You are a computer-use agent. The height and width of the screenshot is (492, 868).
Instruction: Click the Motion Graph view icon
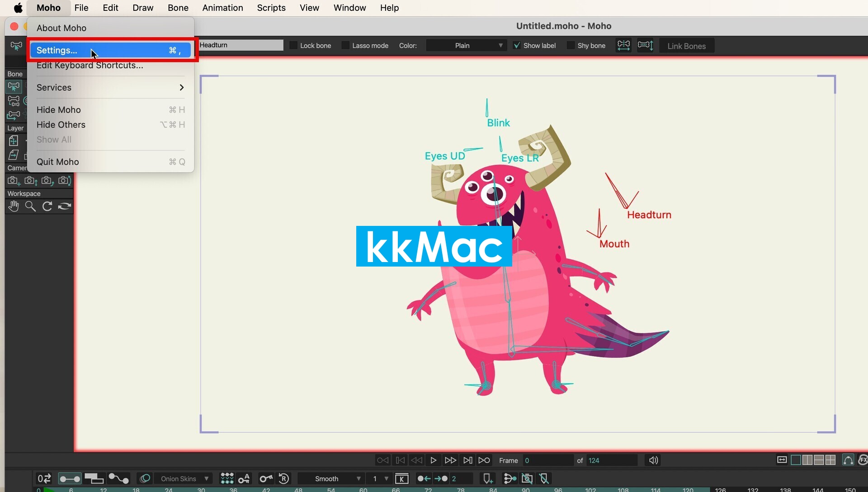[119, 478]
